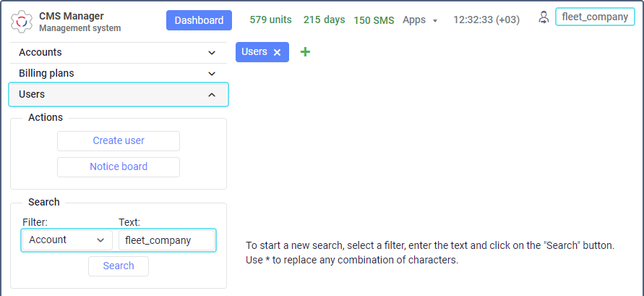Open the Account filter dropdown
The image size is (644, 296).
click(66, 240)
